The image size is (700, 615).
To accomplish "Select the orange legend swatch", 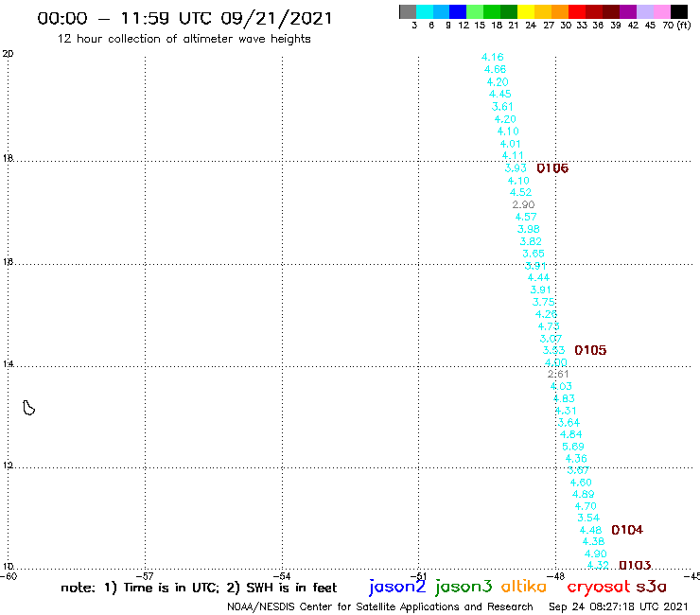I will 560,11.
